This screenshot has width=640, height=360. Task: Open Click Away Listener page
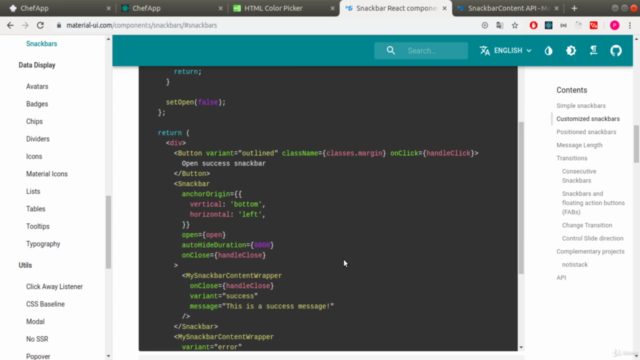coord(55,287)
